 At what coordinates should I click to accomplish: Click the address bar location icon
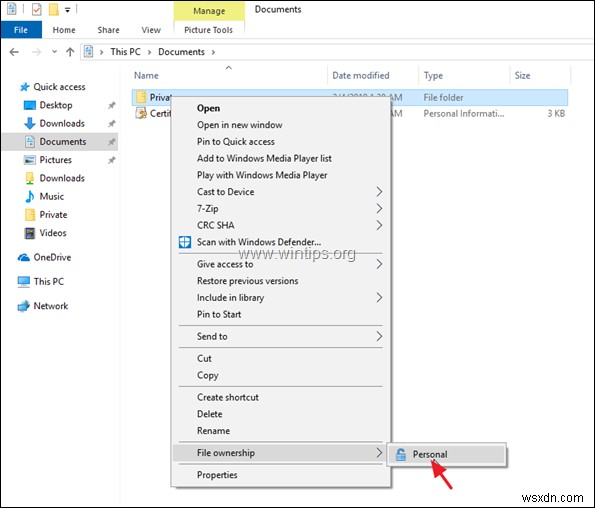coord(88,52)
